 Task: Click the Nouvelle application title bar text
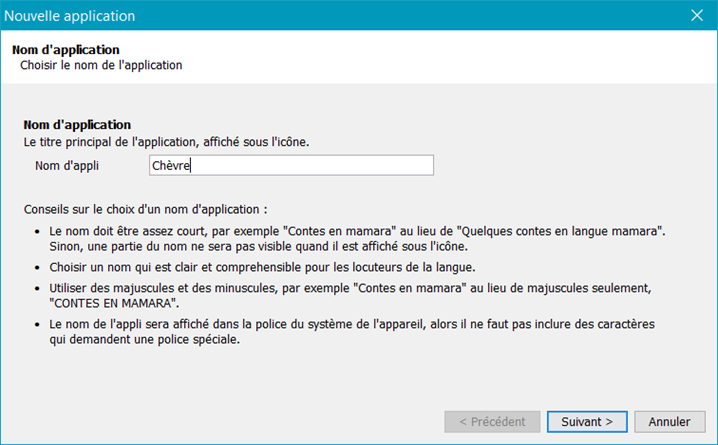click(70, 16)
